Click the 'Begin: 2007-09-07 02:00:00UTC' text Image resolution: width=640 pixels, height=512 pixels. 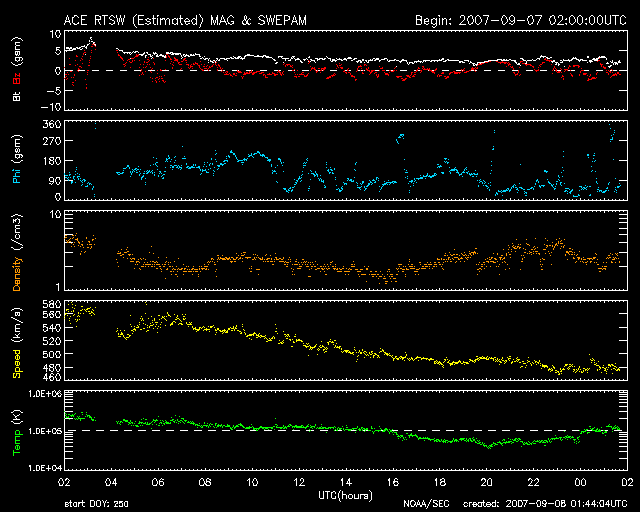pos(521,20)
